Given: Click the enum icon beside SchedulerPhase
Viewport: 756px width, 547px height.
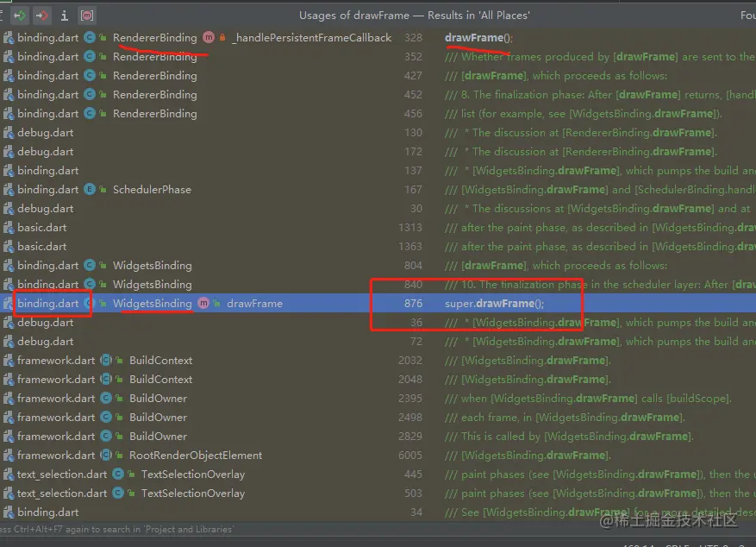Looking at the screenshot, I should 90,190.
